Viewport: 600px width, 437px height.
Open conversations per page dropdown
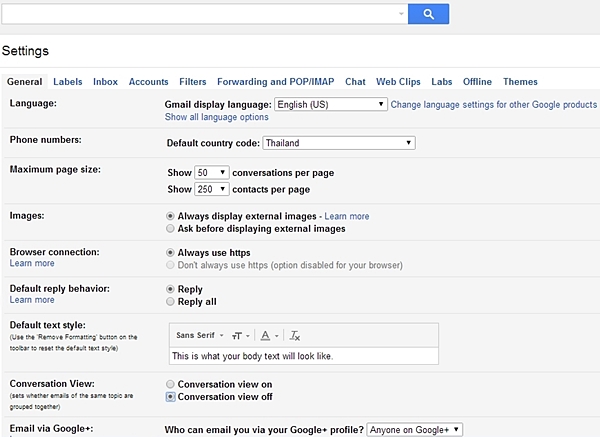point(212,173)
